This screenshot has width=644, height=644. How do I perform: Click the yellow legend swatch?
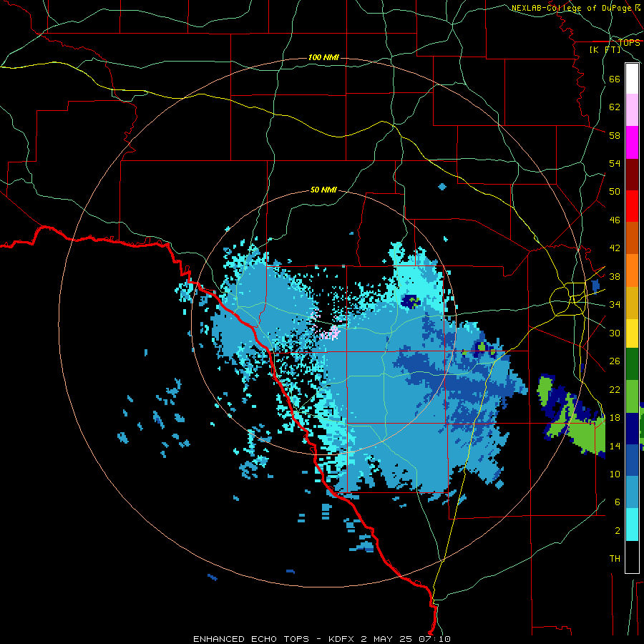[632, 333]
